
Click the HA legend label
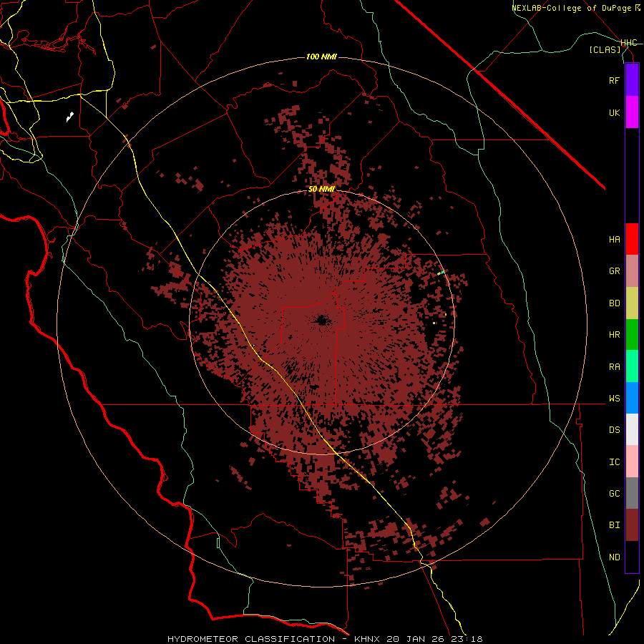(615, 240)
